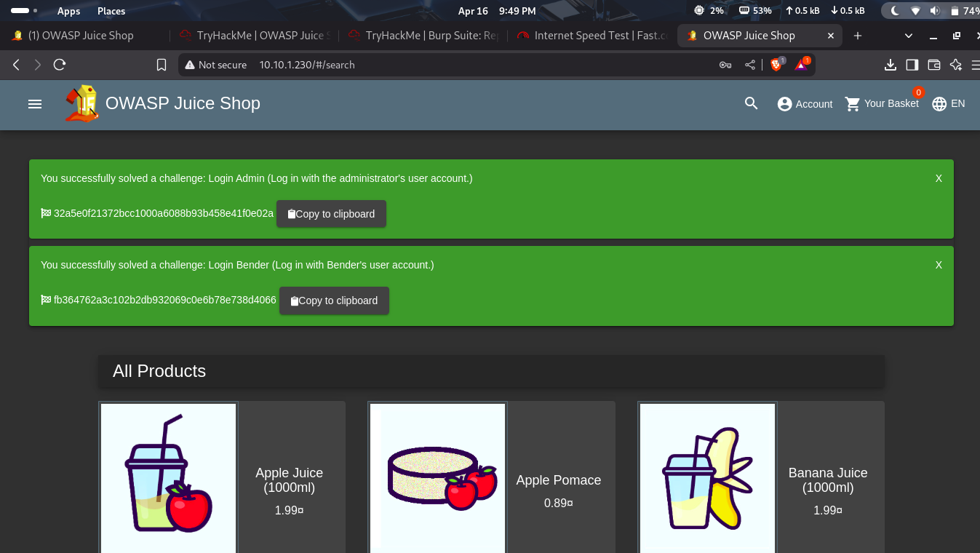This screenshot has width=980, height=553.
Task: Reload the current page
Action: point(60,65)
